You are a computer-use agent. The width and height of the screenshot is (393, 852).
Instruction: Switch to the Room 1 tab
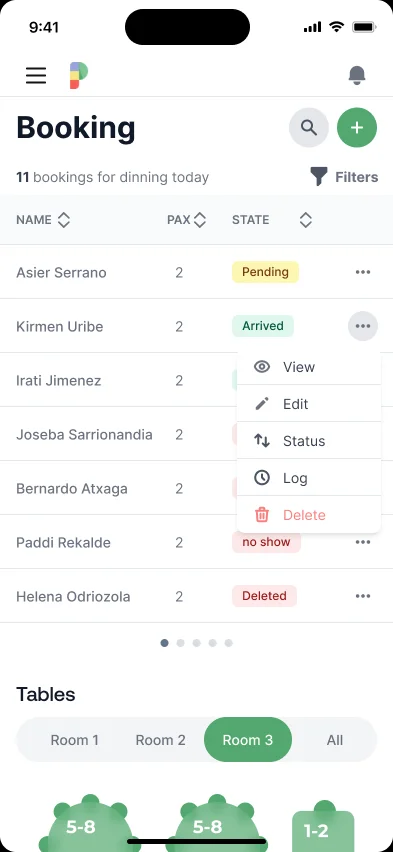pos(74,740)
